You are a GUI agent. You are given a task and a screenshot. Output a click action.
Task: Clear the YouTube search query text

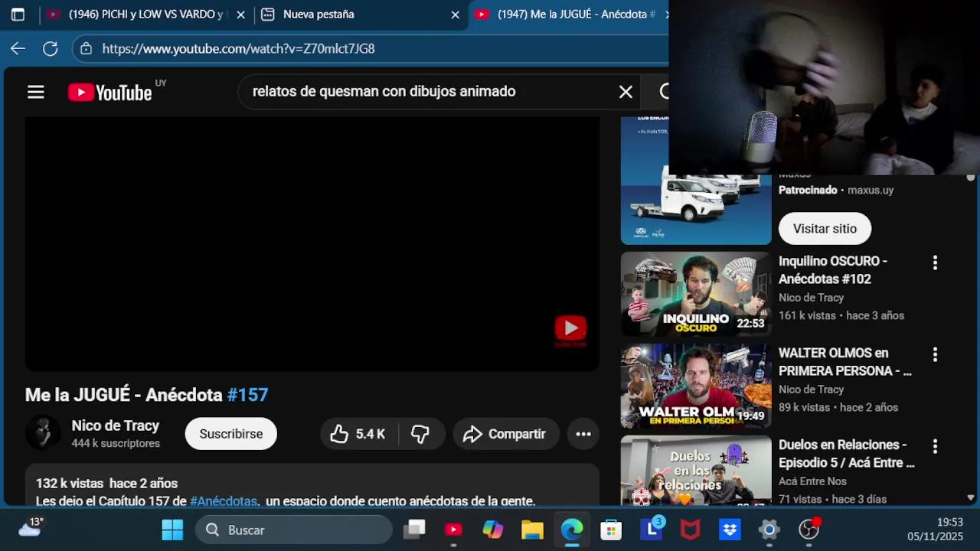coord(626,92)
